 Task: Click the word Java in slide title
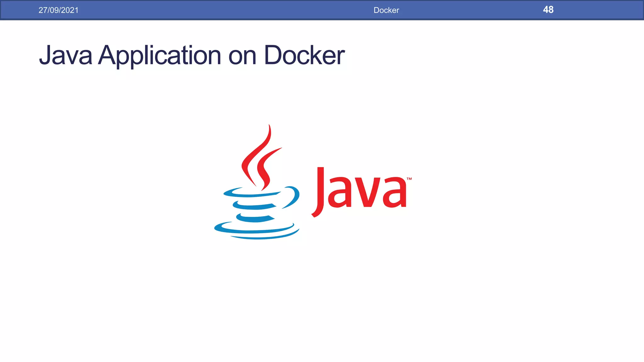[65, 55]
